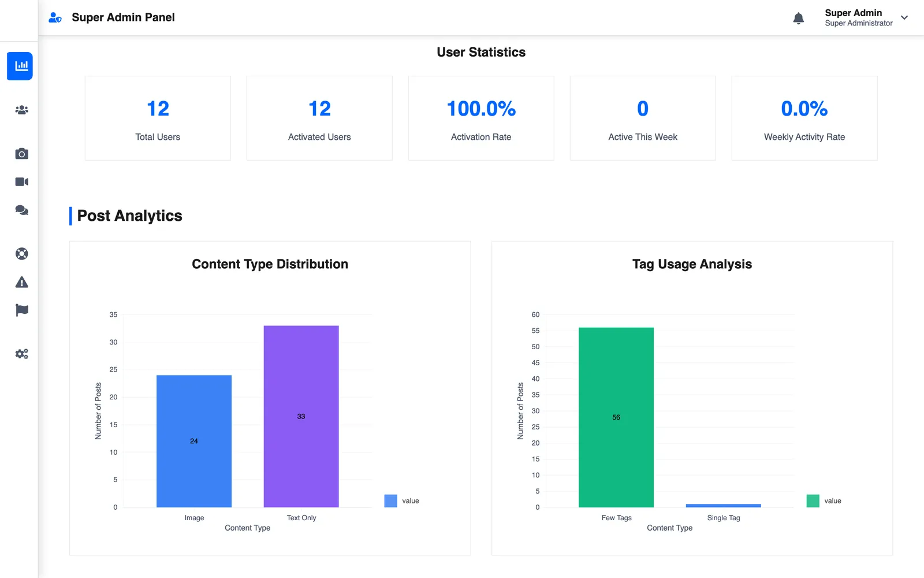The height and width of the screenshot is (578, 924).
Task: Click the small blue Single Tag bar
Action: pyautogui.click(x=723, y=506)
